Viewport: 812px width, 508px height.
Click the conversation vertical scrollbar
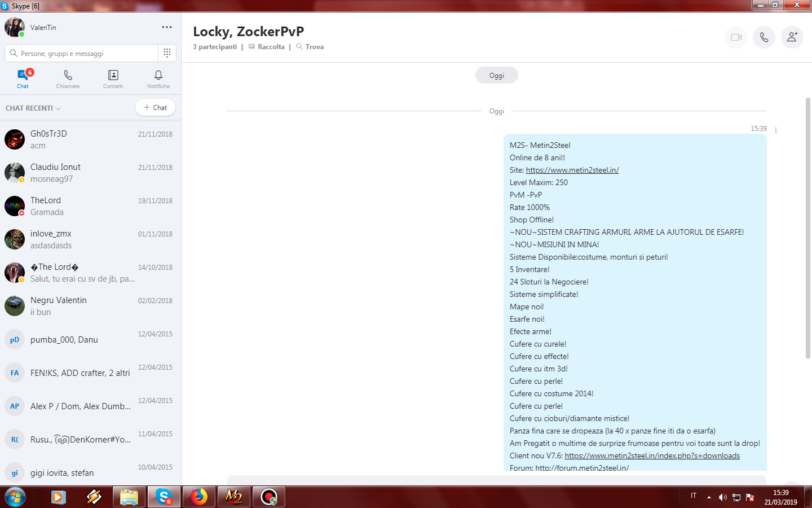[808, 228]
